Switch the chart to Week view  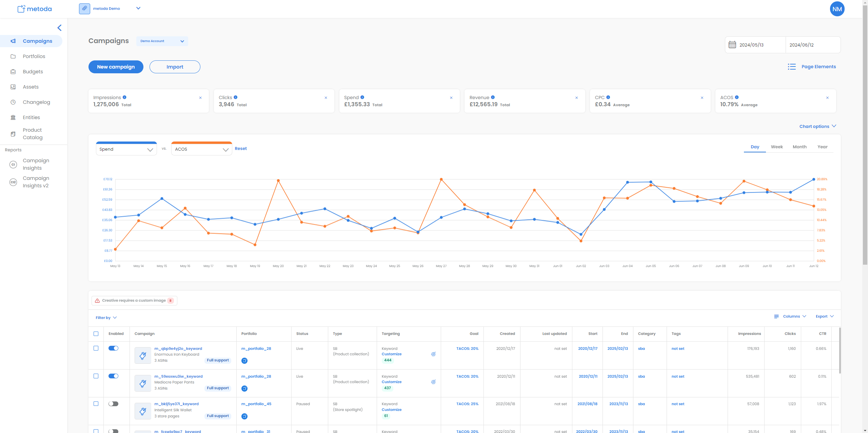point(776,147)
